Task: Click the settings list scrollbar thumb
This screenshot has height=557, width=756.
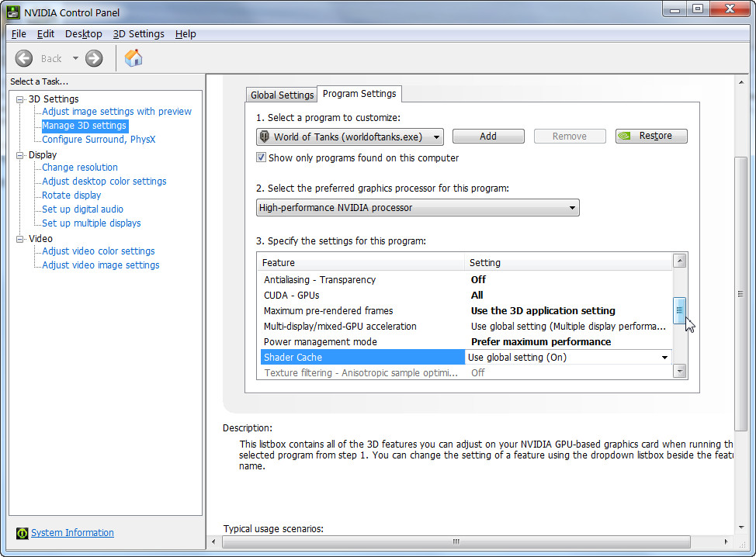Action: point(679,310)
